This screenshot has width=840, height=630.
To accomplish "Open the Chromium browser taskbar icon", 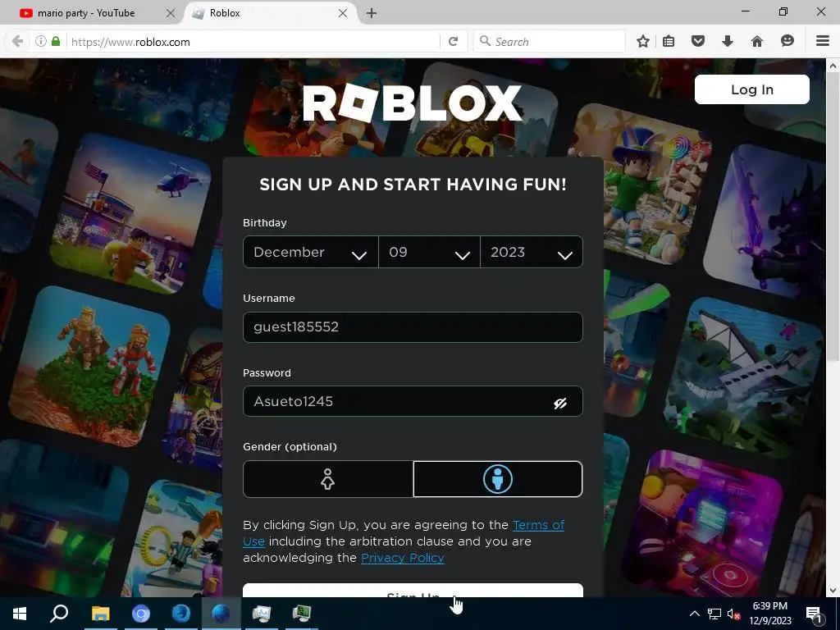I will [x=140, y=614].
